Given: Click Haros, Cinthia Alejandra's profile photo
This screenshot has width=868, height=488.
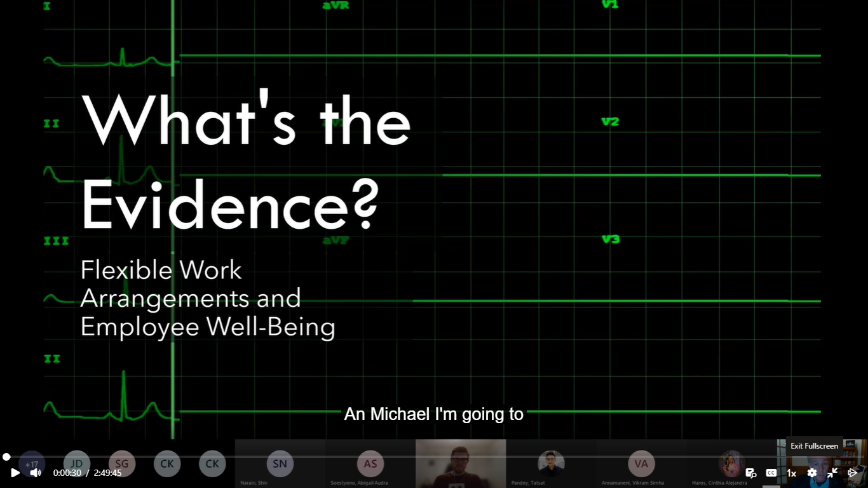Looking at the screenshot, I should pos(731,464).
